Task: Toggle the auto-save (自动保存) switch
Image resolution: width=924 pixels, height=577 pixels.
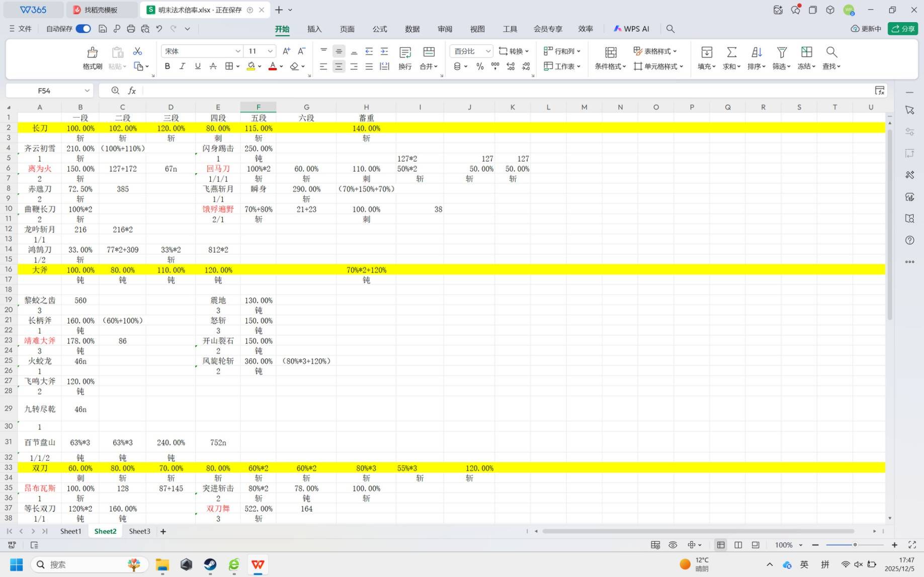Action: pyautogui.click(x=83, y=29)
